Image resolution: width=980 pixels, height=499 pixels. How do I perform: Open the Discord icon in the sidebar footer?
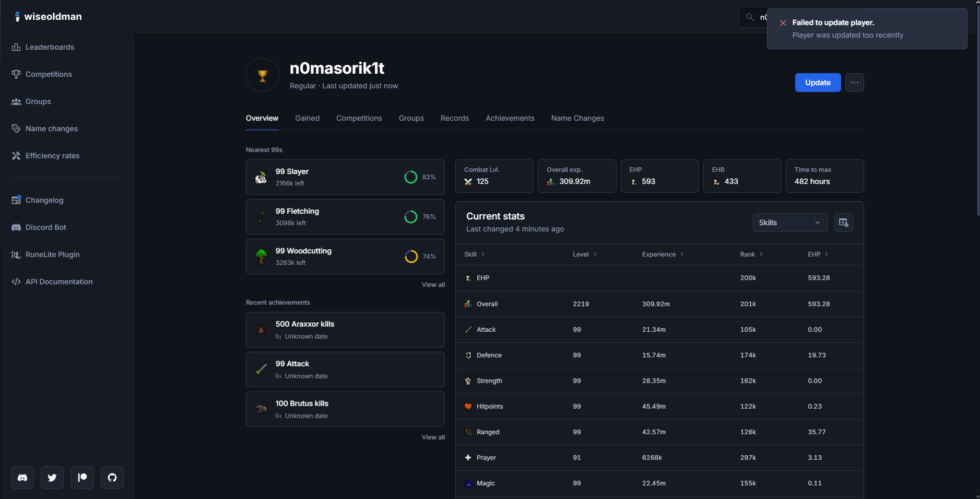pyautogui.click(x=22, y=478)
